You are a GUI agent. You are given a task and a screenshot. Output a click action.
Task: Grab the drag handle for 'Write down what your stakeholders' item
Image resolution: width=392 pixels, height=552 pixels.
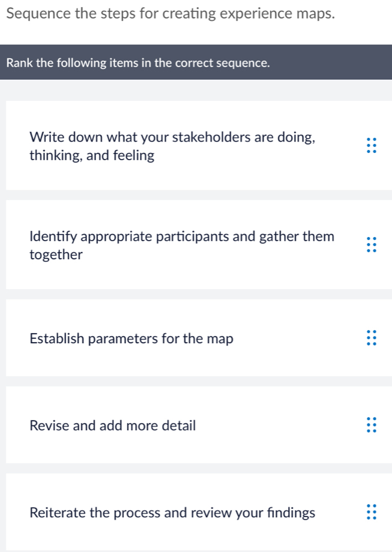point(372,146)
